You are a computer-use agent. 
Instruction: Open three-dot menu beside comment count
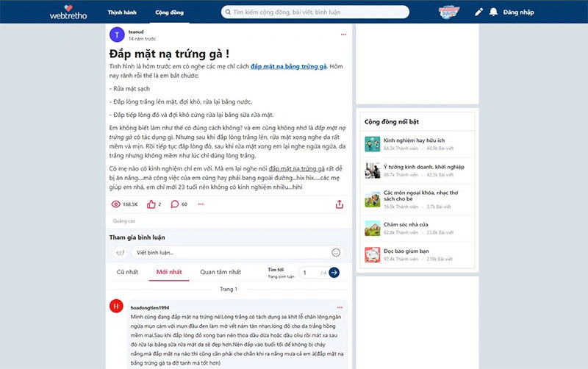pyautogui.click(x=200, y=204)
